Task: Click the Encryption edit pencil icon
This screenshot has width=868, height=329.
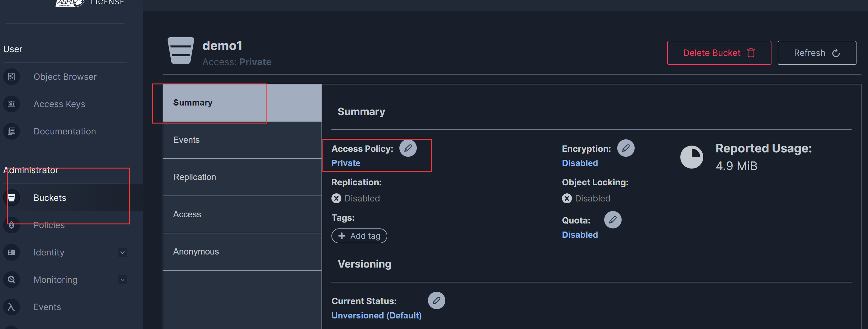Action: click(625, 148)
